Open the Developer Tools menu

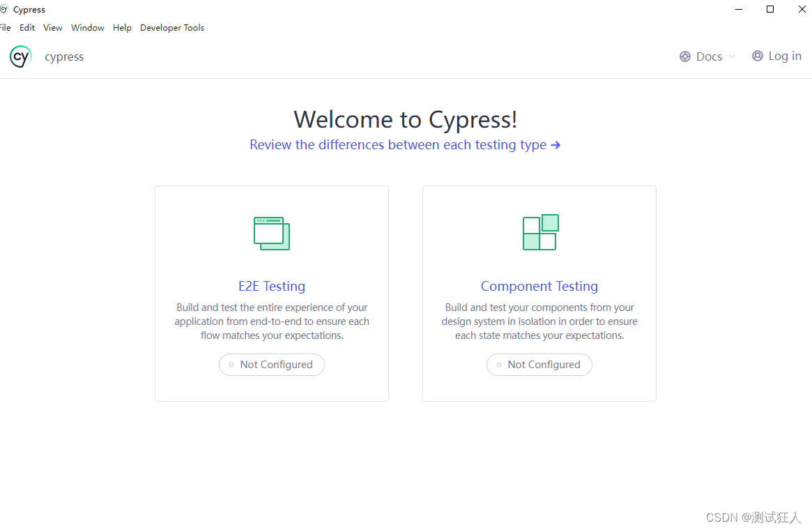(172, 27)
